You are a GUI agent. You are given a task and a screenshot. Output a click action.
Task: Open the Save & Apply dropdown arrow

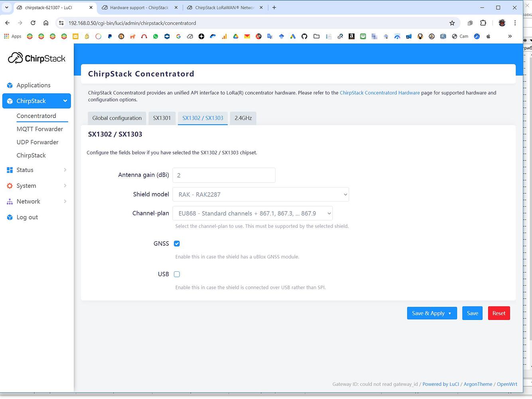pos(450,313)
